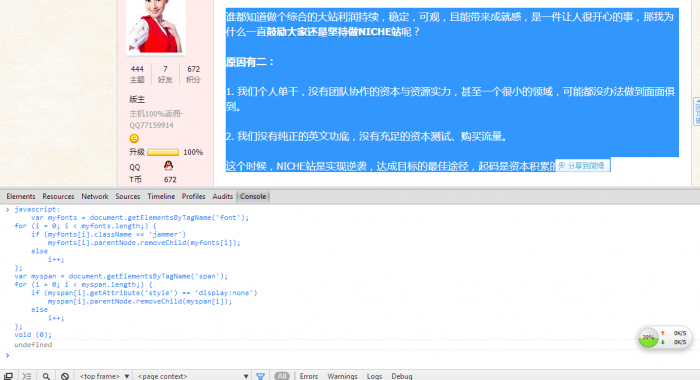Click the 7 好友 count
Viewport: 700px width, 380px height.
tap(165, 74)
